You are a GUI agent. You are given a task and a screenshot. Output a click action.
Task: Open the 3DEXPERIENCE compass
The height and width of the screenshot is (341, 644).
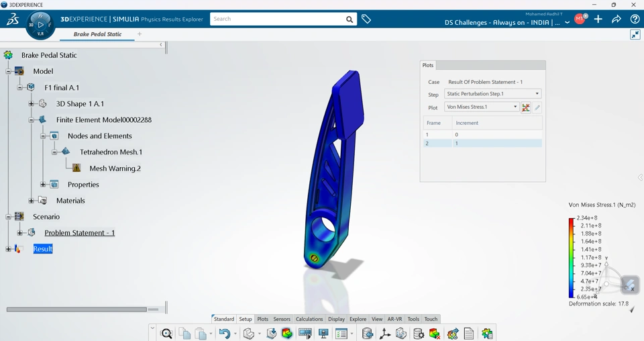click(x=40, y=25)
